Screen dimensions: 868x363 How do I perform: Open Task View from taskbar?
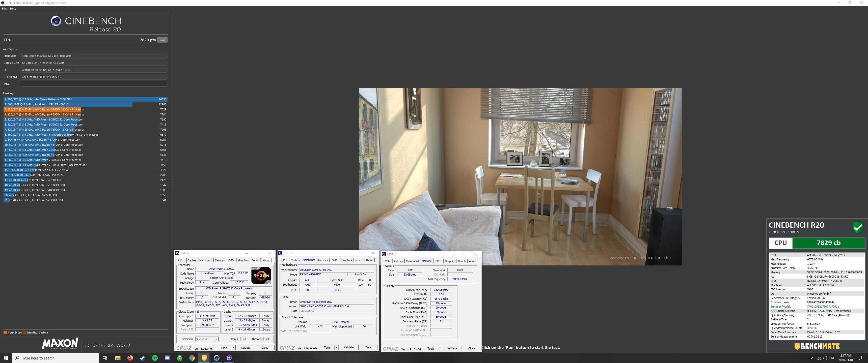coord(105,358)
